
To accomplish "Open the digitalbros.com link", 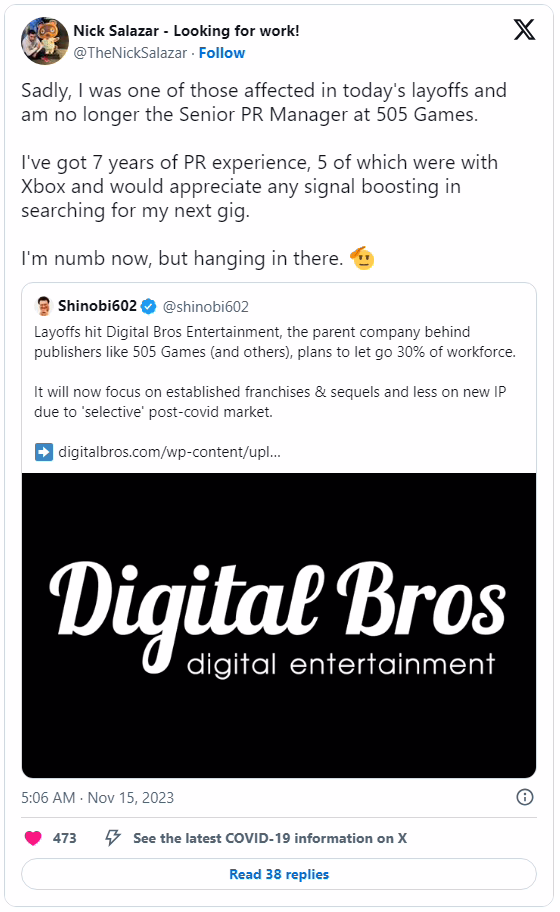I will click(x=169, y=452).
